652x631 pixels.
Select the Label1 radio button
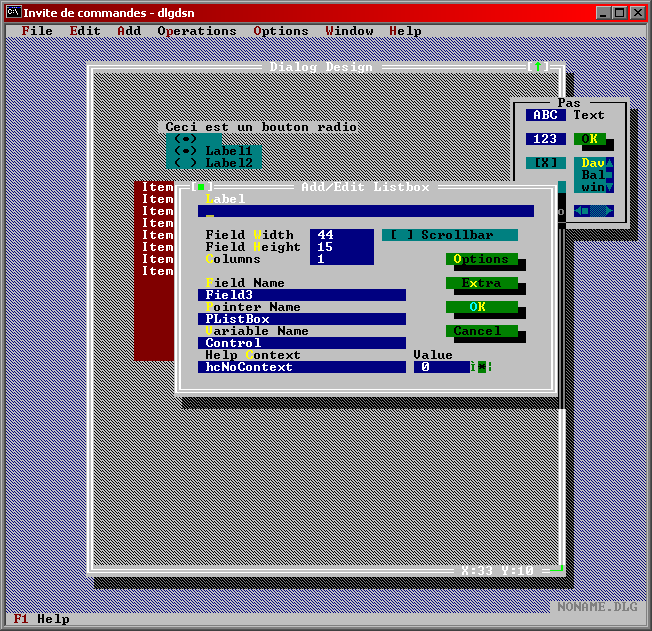(213, 151)
